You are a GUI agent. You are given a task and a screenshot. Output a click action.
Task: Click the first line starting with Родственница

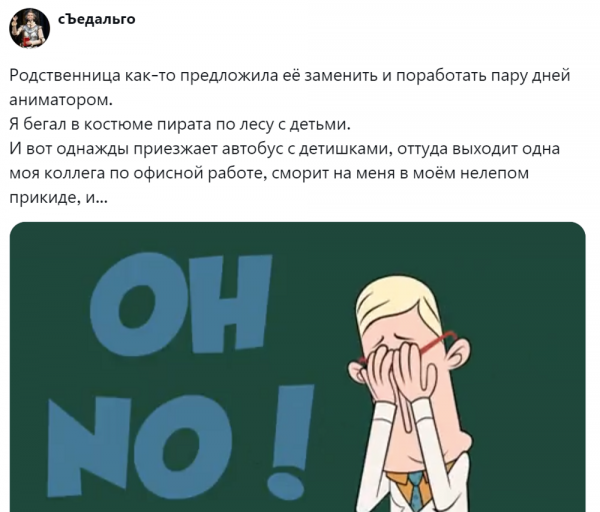(x=290, y=75)
